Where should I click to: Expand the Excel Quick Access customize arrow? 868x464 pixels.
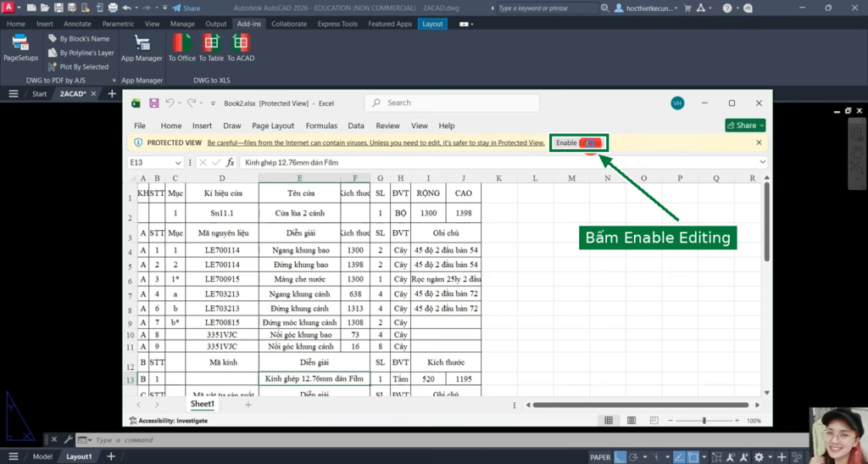click(213, 103)
